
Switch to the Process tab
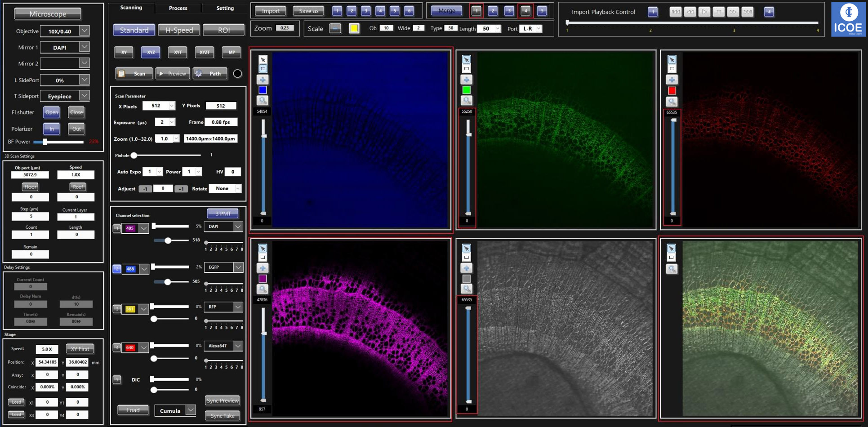178,8
